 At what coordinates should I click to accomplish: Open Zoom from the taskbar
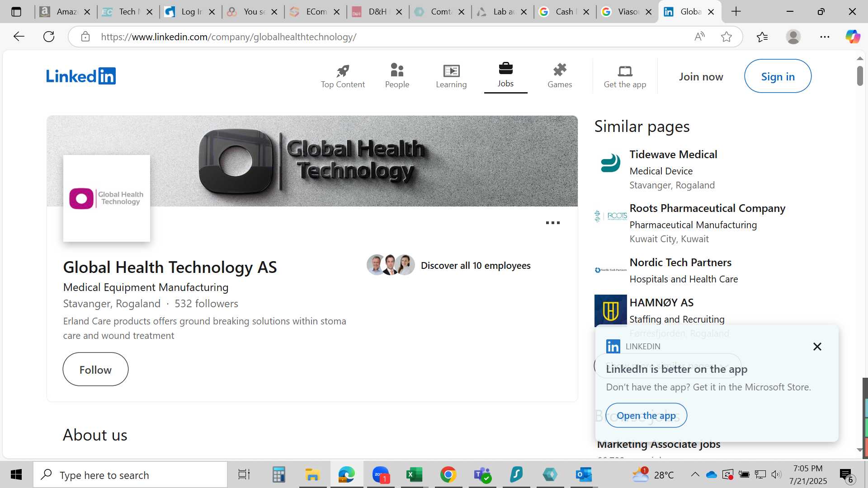click(381, 474)
